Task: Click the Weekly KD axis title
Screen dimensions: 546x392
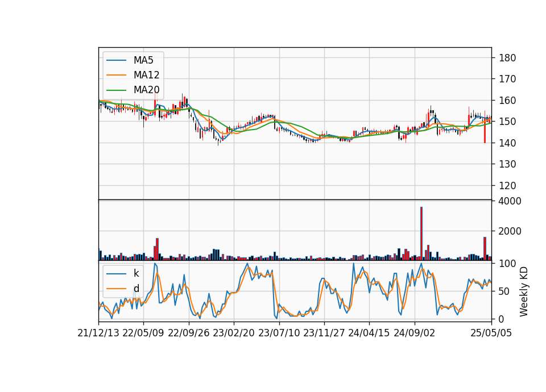Action: point(523,292)
